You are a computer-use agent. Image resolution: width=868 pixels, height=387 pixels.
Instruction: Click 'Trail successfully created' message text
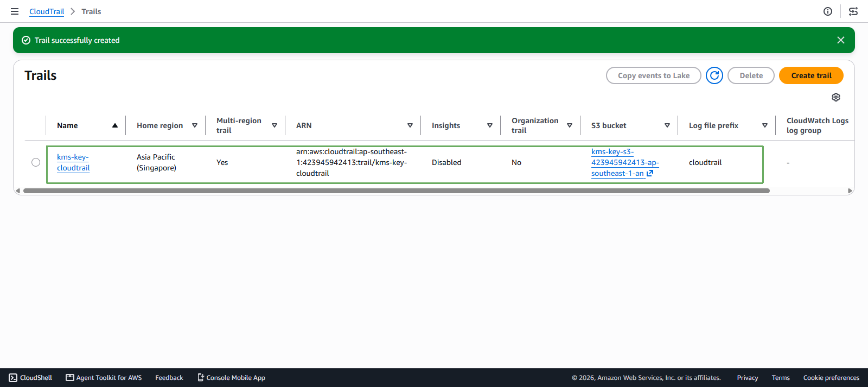tap(77, 40)
